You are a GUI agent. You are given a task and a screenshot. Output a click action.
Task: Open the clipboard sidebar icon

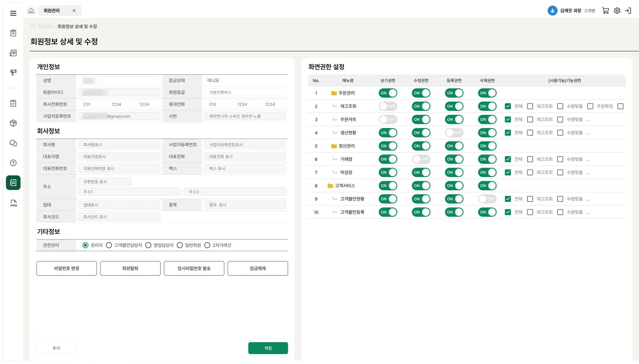[x=13, y=33]
